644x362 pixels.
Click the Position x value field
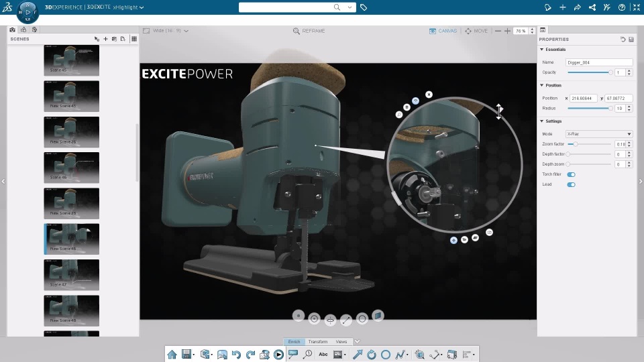tap(583, 98)
